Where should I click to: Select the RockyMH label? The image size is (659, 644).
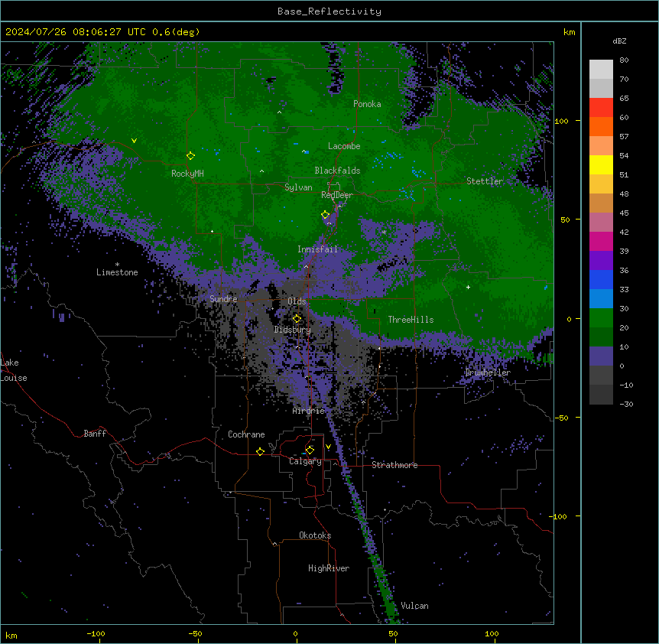[187, 174]
